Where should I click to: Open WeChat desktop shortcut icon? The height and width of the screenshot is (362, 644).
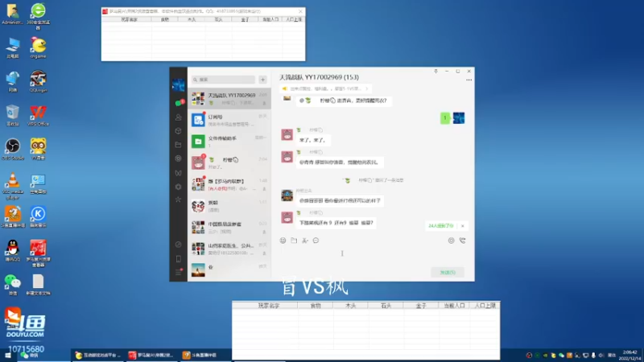click(13, 285)
